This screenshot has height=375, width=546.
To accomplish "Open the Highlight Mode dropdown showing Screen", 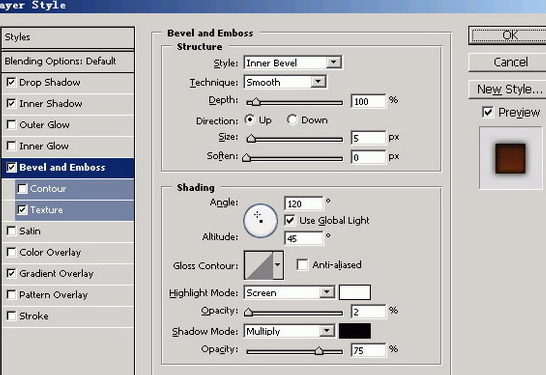I will [289, 292].
